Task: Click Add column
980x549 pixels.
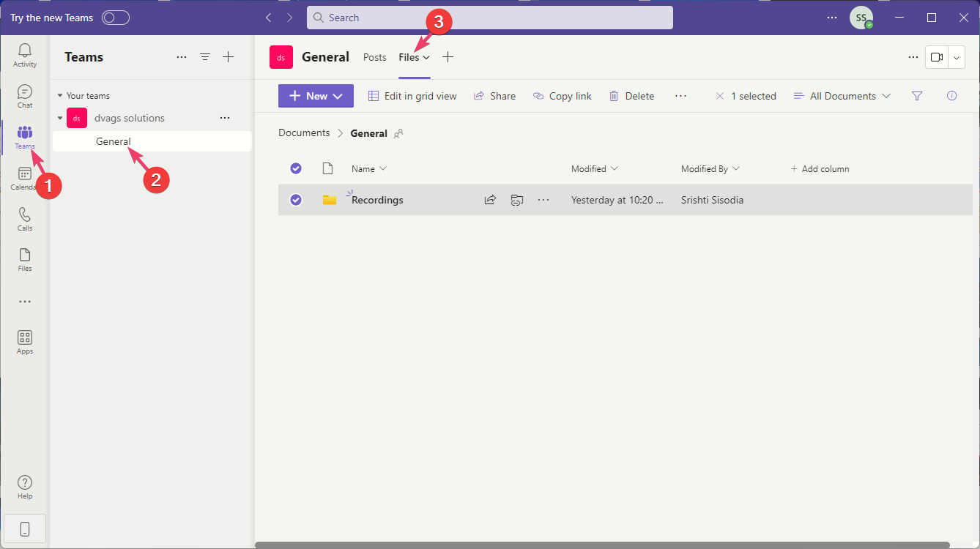Action: coord(820,169)
